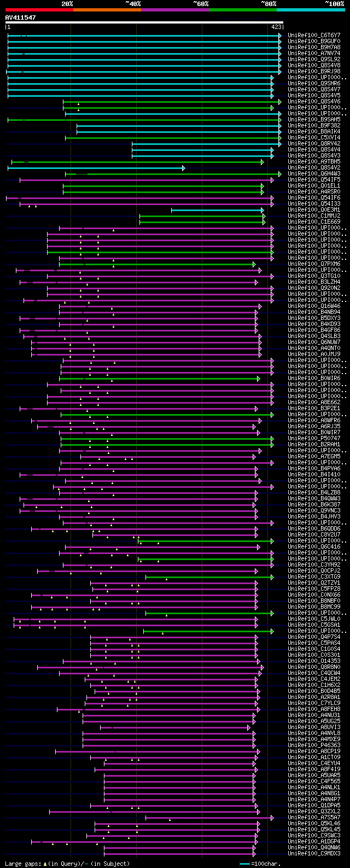Select the UniRef100_Q7PXM6 label
Screen dimensions: 350x868
(x=314, y=264)
